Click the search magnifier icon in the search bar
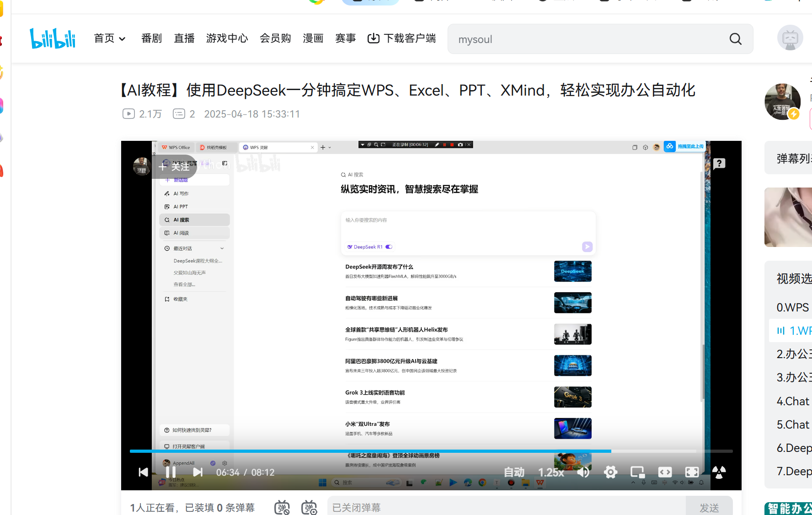 click(x=736, y=39)
